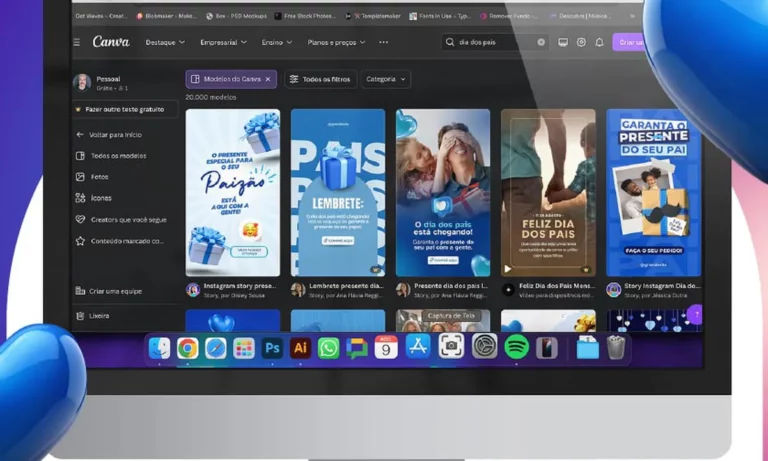Open Illustrator from the dock
The width and height of the screenshot is (768, 461).
300,348
